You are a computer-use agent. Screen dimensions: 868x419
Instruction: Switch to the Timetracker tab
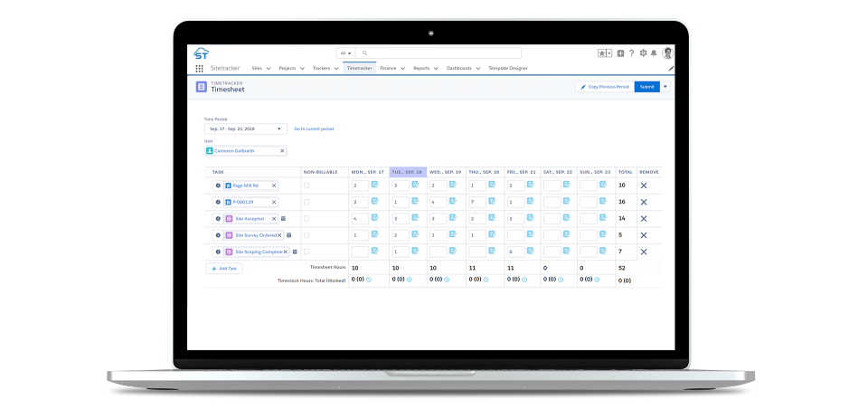pyautogui.click(x=359, y=68)
